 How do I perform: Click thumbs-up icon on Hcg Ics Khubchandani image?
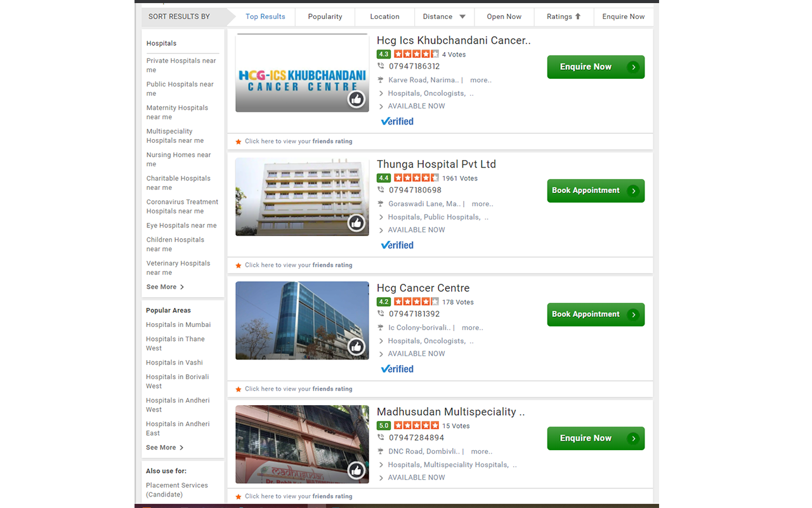[356, 99]
